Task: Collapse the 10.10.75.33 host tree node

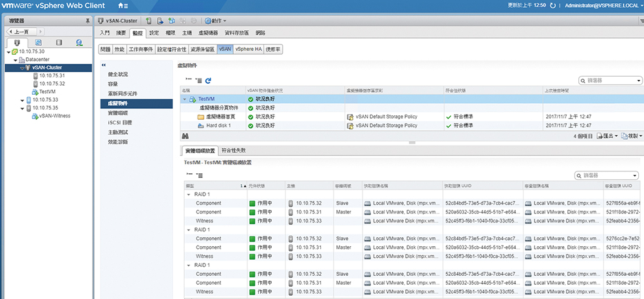Action: (x=22, y=100)
